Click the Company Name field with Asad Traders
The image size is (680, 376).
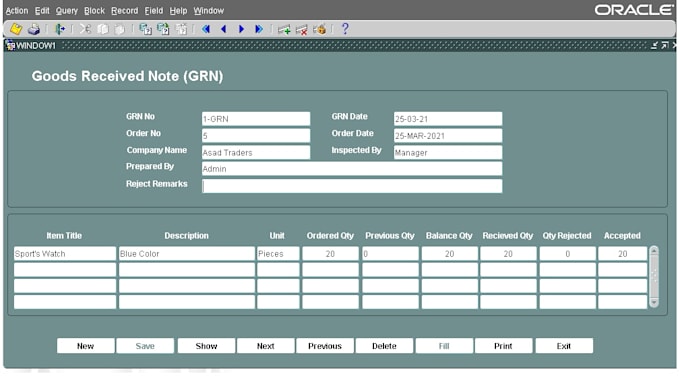[x=256, y=152]
